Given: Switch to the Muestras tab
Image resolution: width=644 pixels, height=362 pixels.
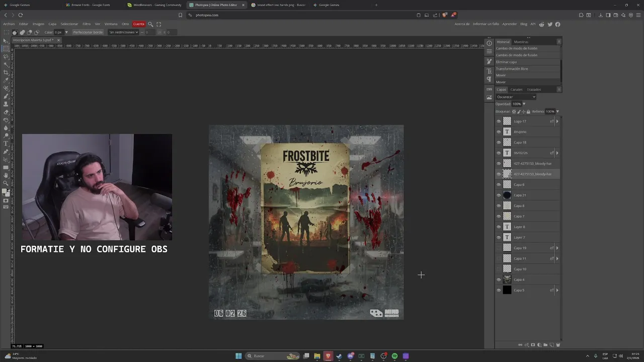Looking at the screenshot, I should (521, 42).
